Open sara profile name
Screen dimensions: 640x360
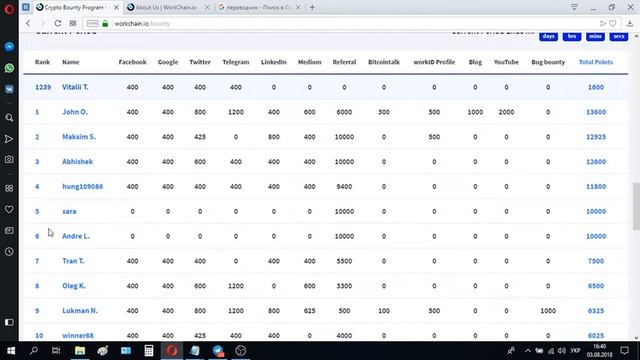(x=69, y=211)
